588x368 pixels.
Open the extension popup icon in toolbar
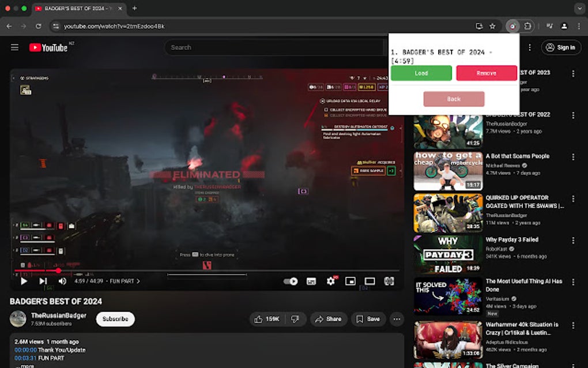point(512,26)
